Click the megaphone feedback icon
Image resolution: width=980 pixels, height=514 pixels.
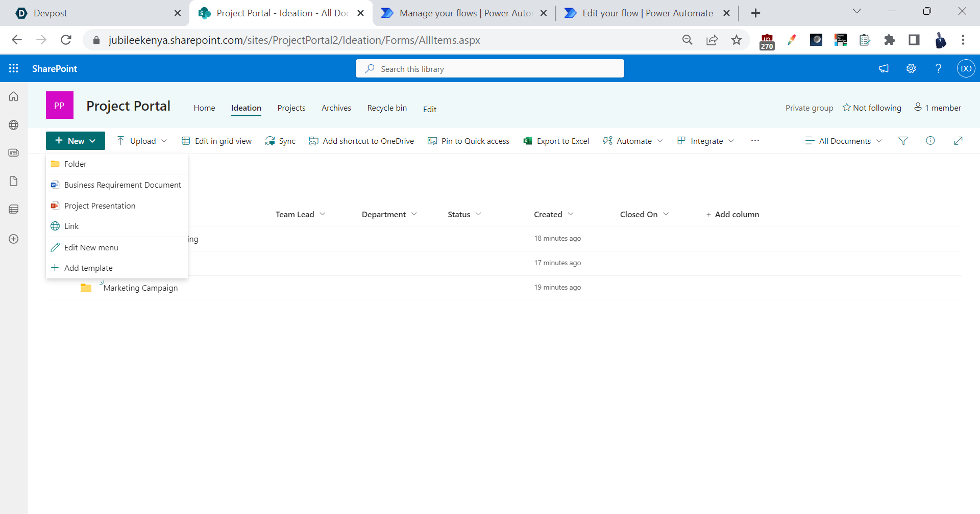(x=884, y=68)
